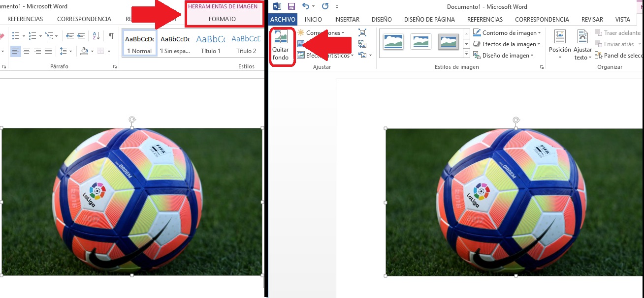Expand the multilevel list dropdown arrow

tap(57, 36)
